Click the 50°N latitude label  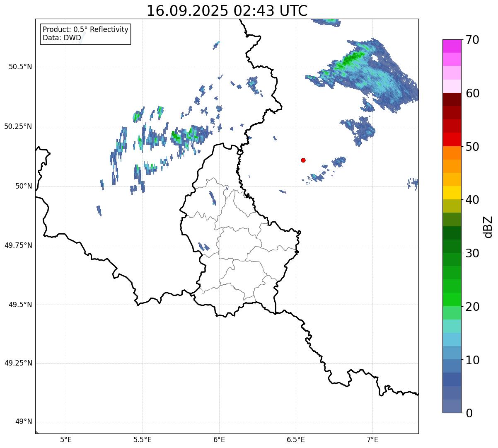[x=24, y=186]
